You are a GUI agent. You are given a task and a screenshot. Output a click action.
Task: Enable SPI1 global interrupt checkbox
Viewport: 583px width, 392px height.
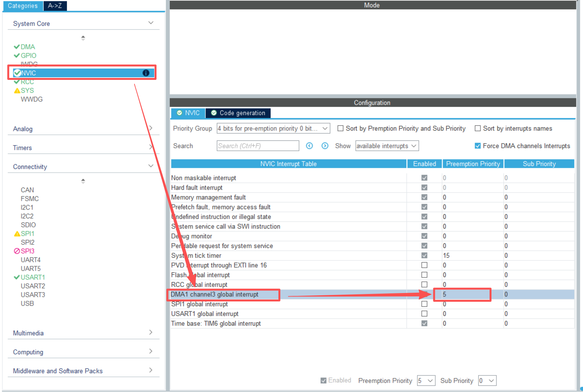(425, 304)
